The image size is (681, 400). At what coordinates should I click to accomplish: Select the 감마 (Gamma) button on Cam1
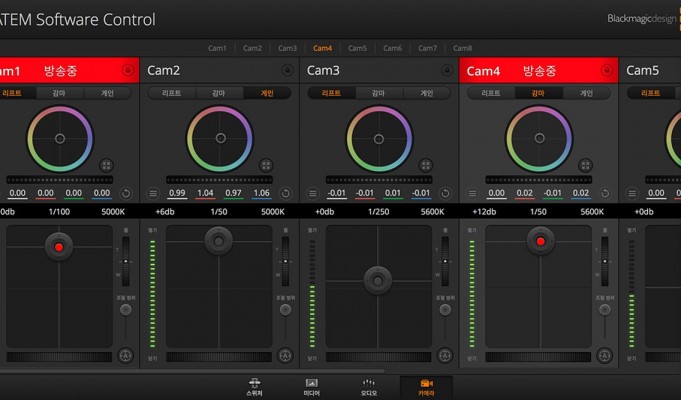click(x=60, y=93)
